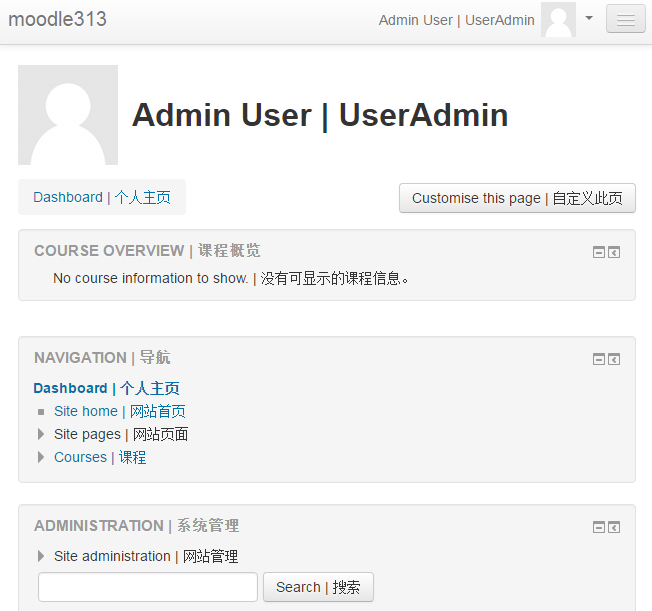This screenshot has width=652, height=611.
Task: Open the moodle313 site home brand link
Action: pyautogui.click(x=57, y=19)
